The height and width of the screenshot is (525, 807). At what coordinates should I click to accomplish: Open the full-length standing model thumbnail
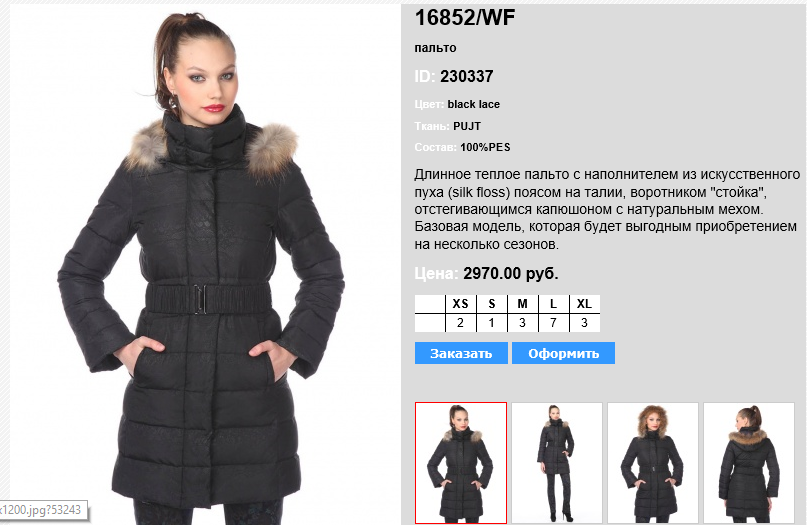point(557,463)
